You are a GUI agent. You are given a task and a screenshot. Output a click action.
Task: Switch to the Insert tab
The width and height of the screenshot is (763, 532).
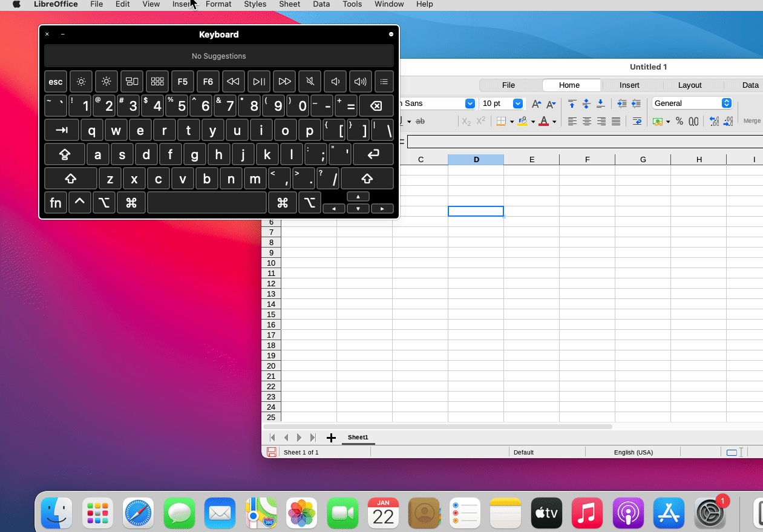click(x=629, y=85)
